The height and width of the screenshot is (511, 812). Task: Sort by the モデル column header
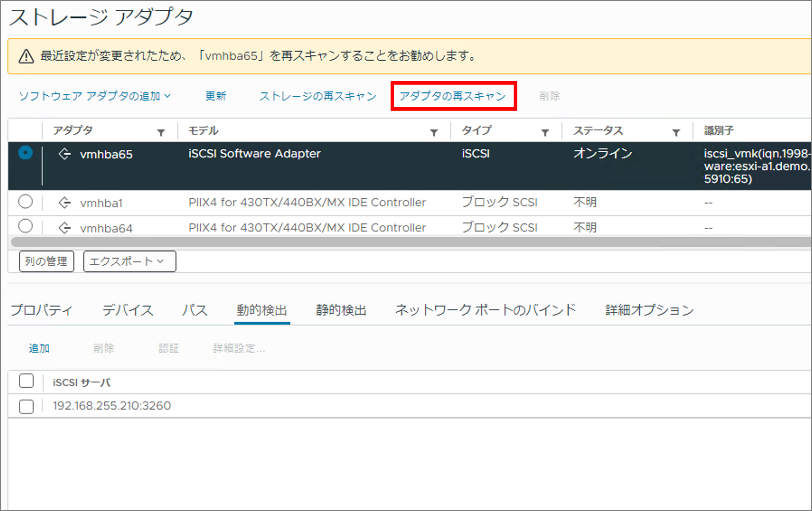(x=203, y=131)
